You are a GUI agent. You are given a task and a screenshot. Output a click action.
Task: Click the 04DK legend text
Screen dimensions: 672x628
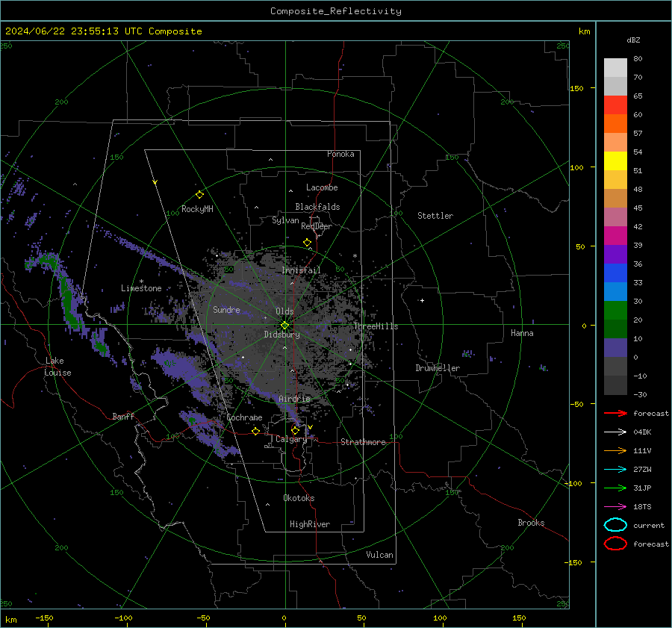point(642,432)
